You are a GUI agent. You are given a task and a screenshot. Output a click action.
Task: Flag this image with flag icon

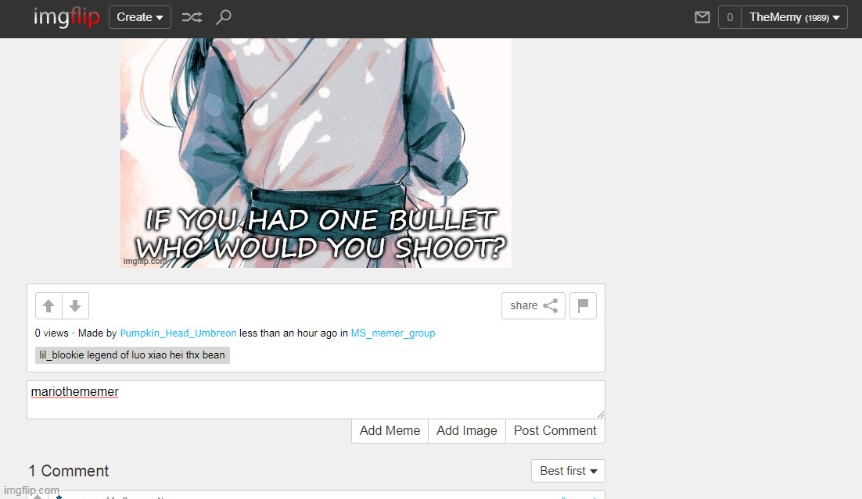tap(583, 306)
